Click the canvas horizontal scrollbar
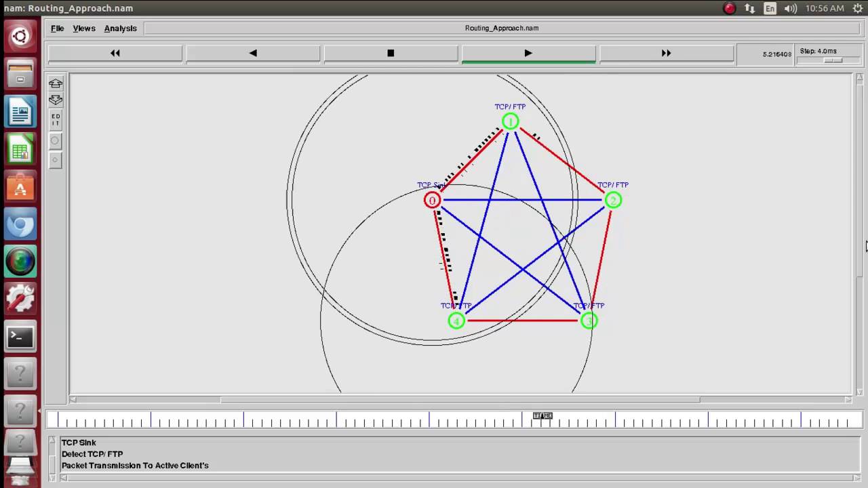Screen dimensions: 868x488 pyautogui.click(x=461, y=399)
